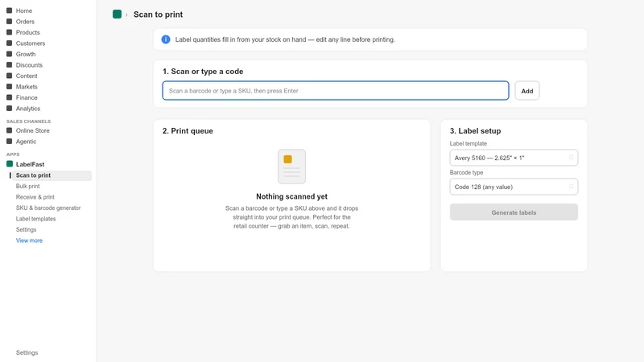
Task: Select the Discounts menu entry
Action: pyautogui.click(x=29, y=65)
